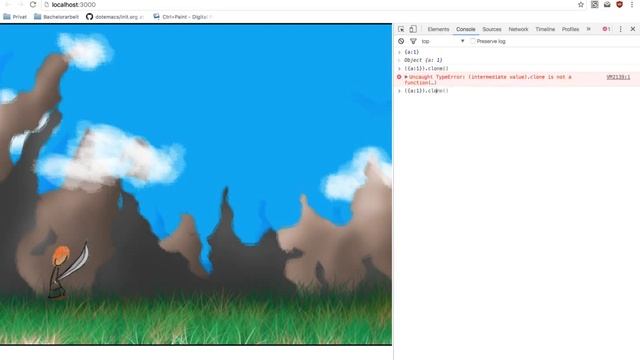640x360 pixels.
Task: Switch to the Profiles tab
Action: 570,29
